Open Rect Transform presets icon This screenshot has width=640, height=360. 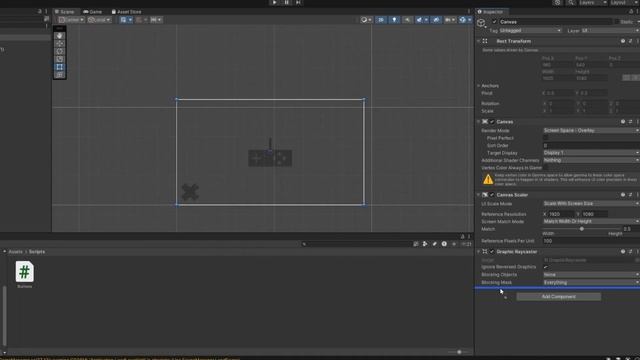pos(630,41)
